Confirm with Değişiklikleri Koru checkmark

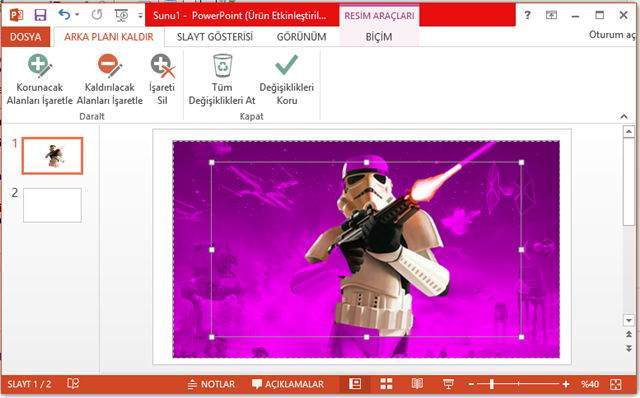(x=287, y=80)
